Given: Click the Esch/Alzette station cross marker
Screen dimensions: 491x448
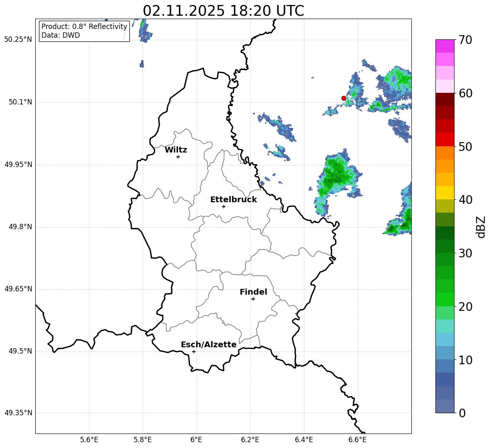Looking at the screenshot, I should [x=194, y=351].
